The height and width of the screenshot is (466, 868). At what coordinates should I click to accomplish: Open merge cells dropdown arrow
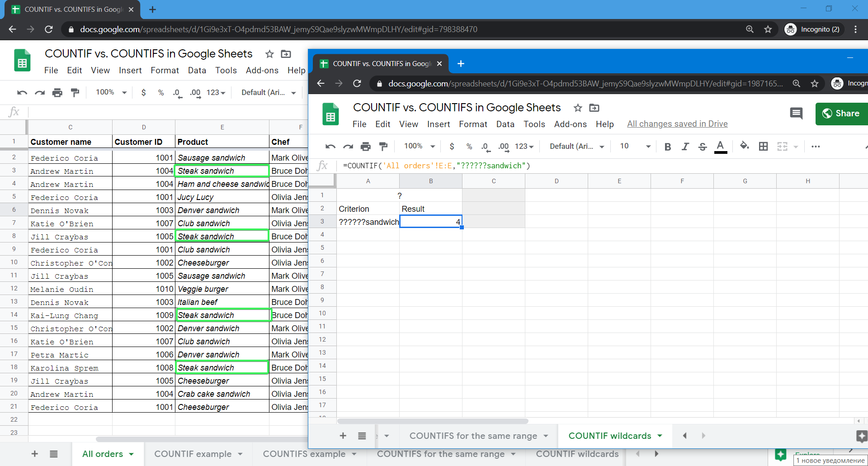coord(796,147)
